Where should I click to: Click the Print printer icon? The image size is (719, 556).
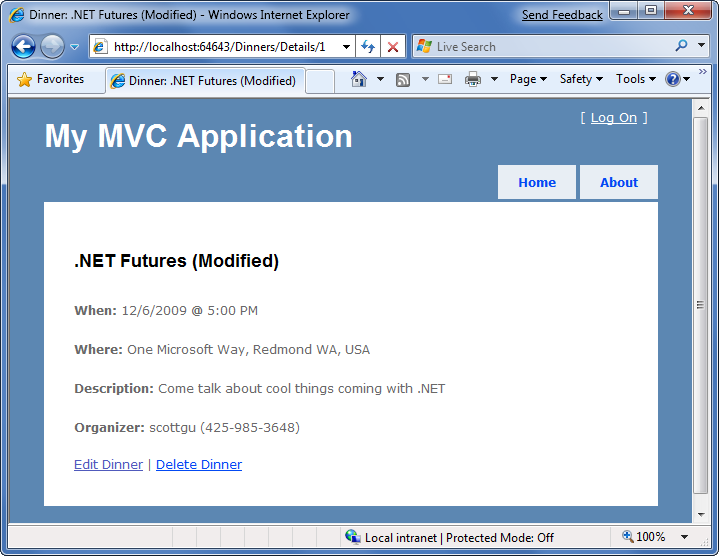[x=473, y=80]
